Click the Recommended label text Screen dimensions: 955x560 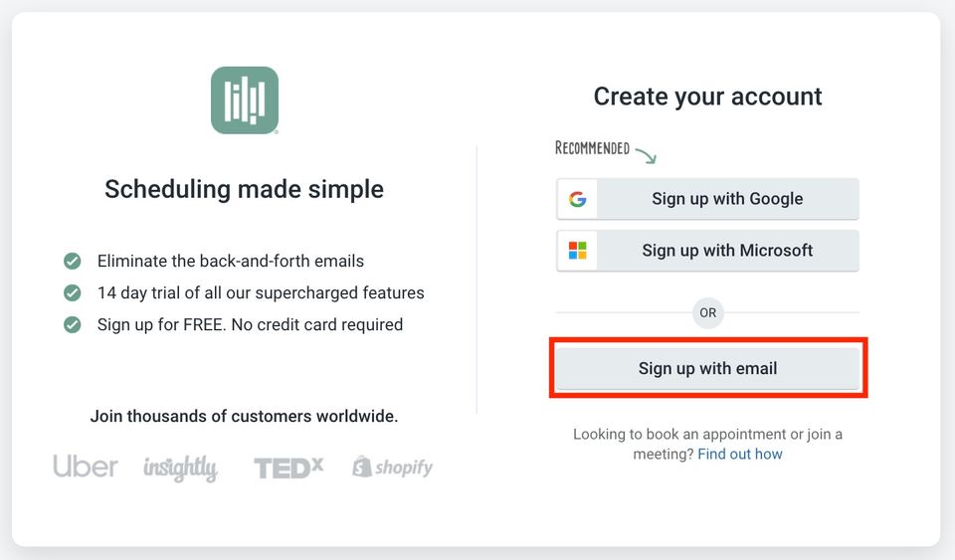592,148
